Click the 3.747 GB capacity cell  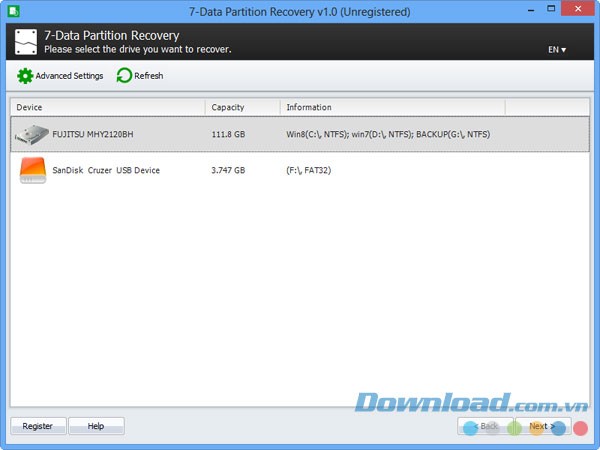228,170
